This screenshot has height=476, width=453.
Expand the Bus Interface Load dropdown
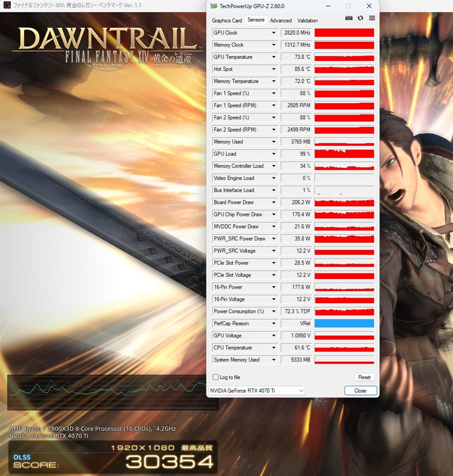pos(274,190)
